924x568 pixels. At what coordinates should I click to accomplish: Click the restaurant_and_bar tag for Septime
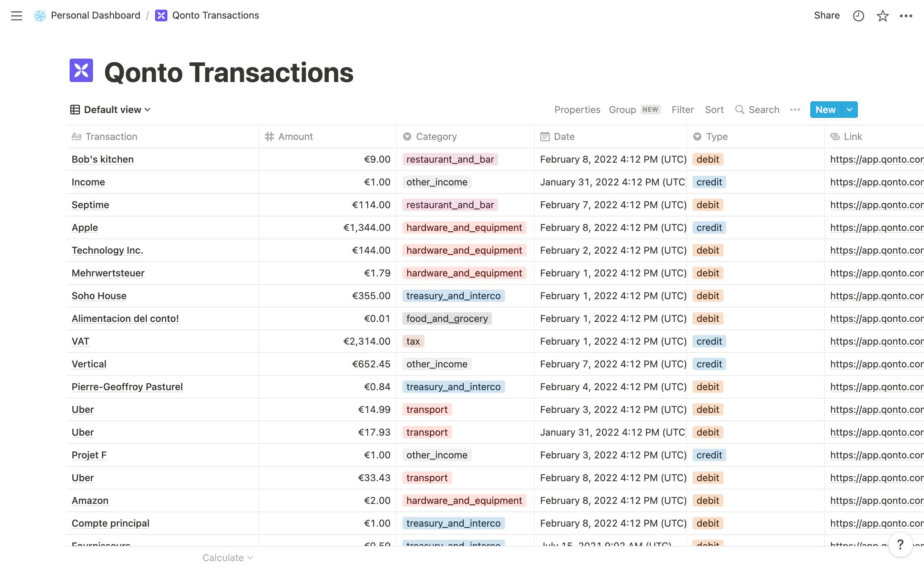tap(450, 205)
